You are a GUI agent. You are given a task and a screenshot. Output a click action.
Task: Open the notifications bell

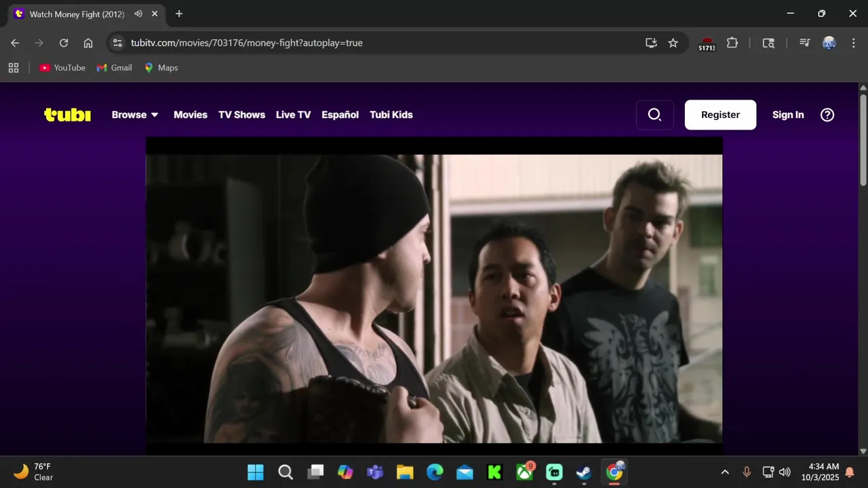(850, 472)
